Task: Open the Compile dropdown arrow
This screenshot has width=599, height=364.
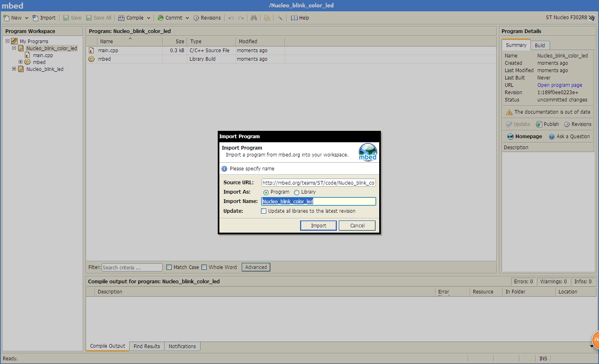Action: (x=148, y=18)
